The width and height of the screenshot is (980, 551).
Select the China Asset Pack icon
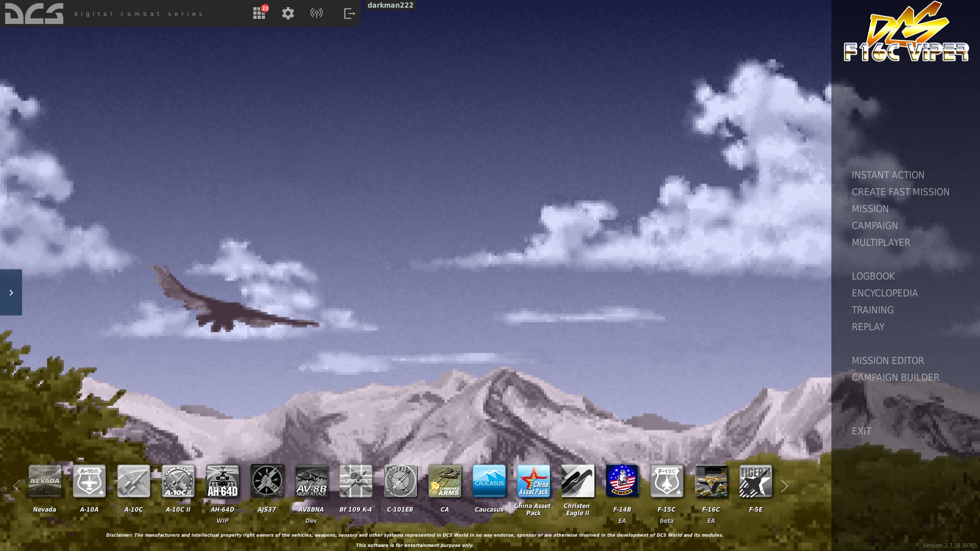533,481
